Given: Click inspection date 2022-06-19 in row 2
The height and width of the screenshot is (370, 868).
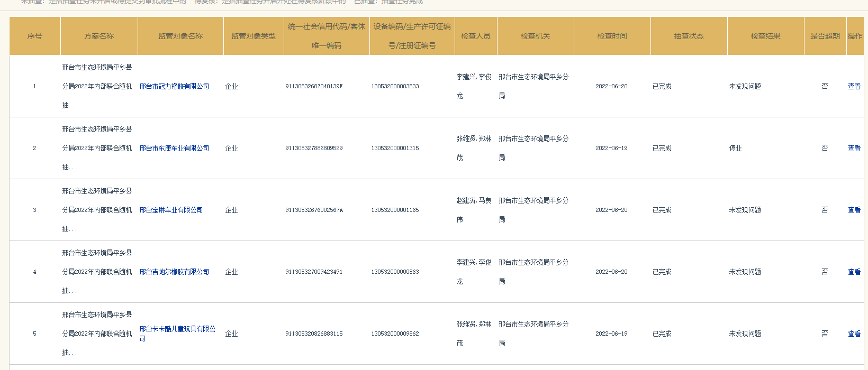Looking at the screenshot, I should pyautogui.click(x=611, y=148).
